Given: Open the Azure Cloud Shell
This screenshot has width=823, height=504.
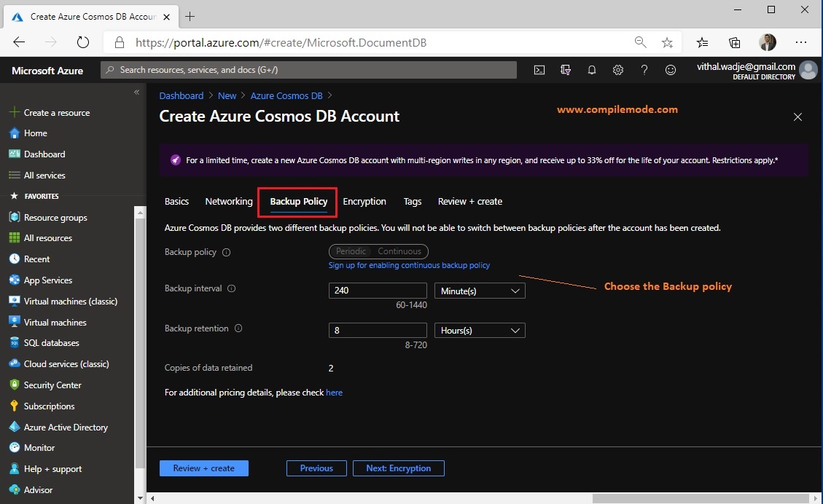Looking at the screenshot, I should click(x=539, y=70).
